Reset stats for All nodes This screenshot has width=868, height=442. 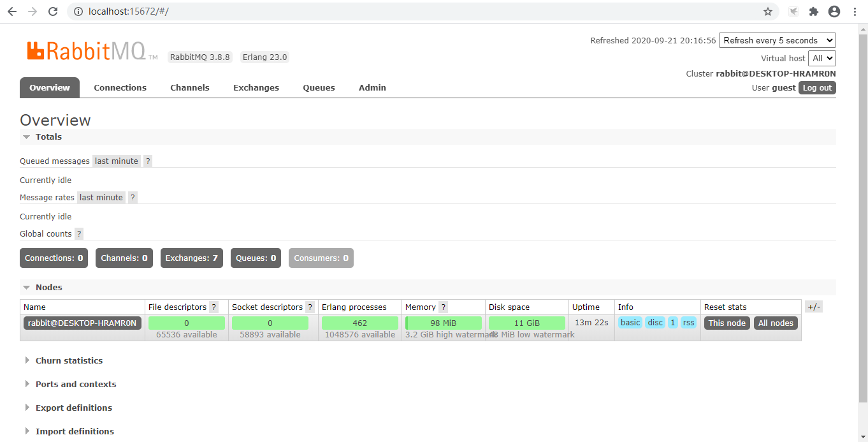tap(776, 323)
